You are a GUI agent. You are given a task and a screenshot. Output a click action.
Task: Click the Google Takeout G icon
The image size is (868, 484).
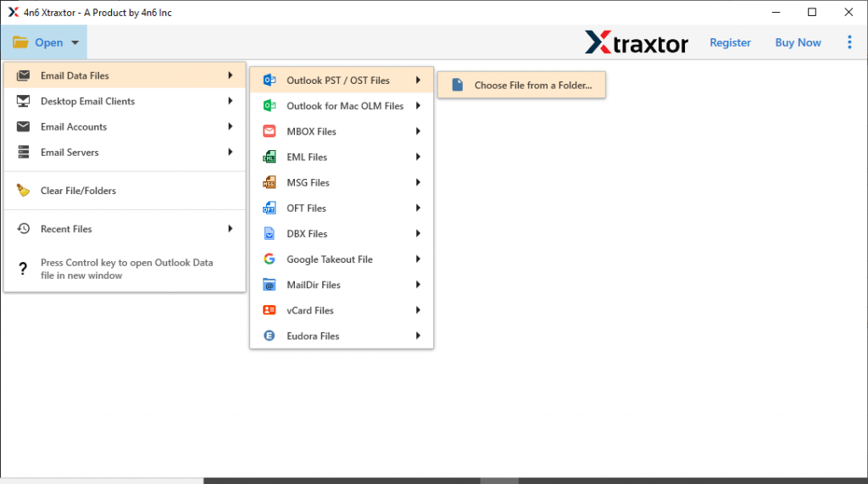269,259
